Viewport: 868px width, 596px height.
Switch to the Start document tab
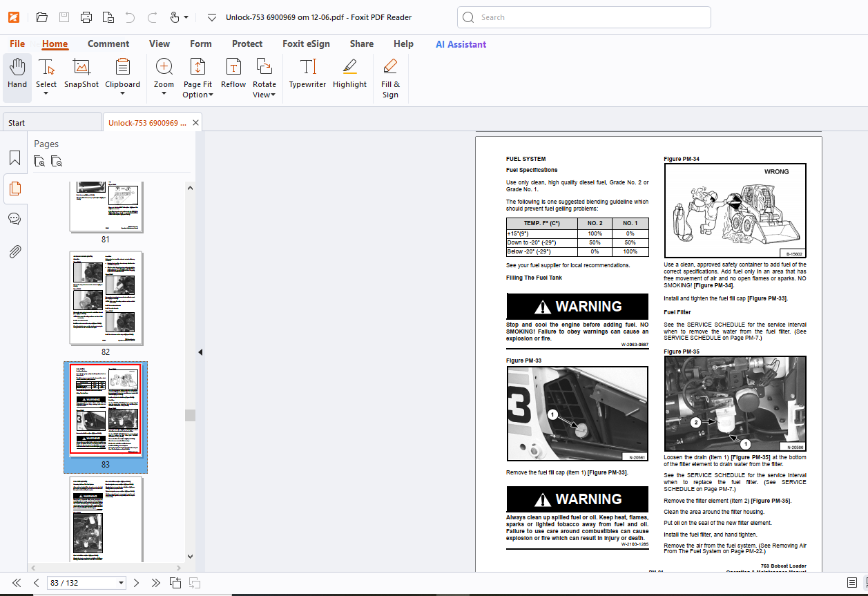51,122
